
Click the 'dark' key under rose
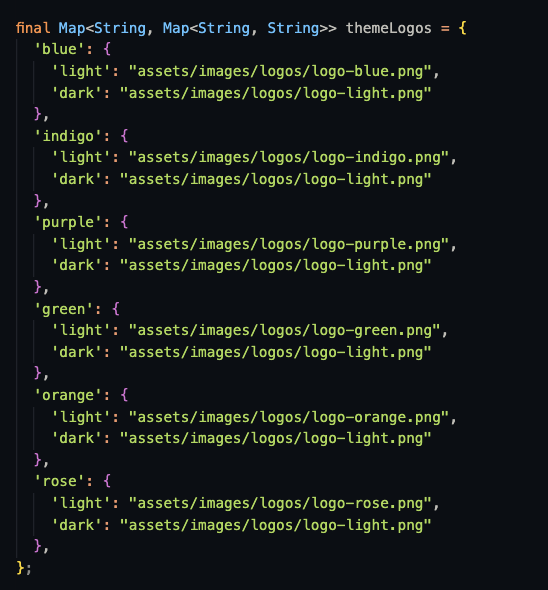coord(77,525)
